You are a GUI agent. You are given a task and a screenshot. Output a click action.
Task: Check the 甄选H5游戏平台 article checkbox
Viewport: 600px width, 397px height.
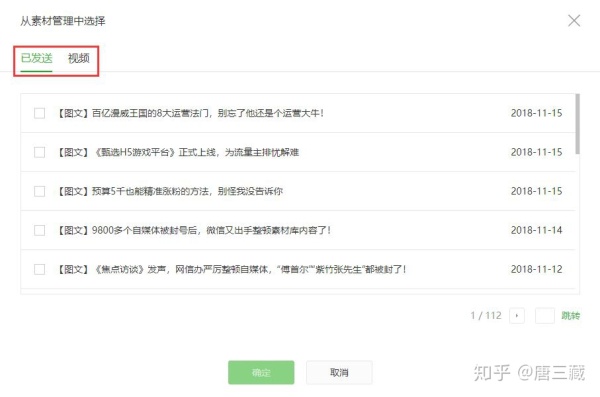[39, 152]
